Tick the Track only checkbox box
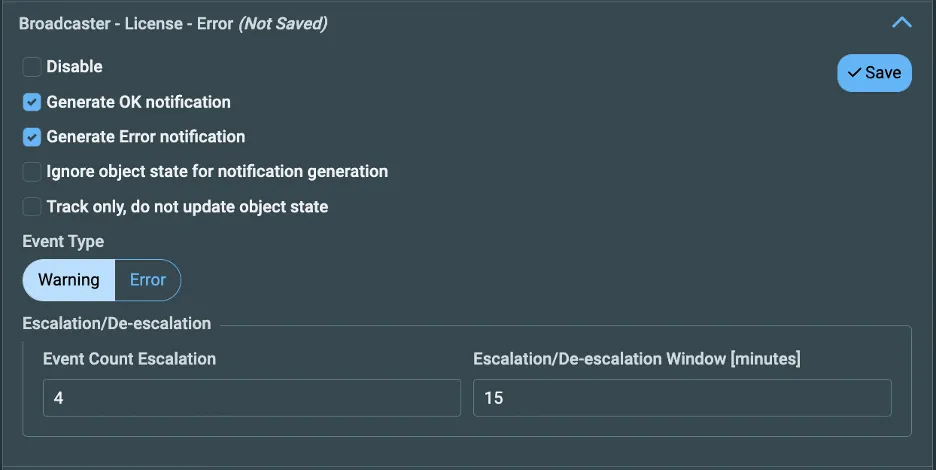Image resolution: width=936 pixels, height=470 pixels. point(32,207)
